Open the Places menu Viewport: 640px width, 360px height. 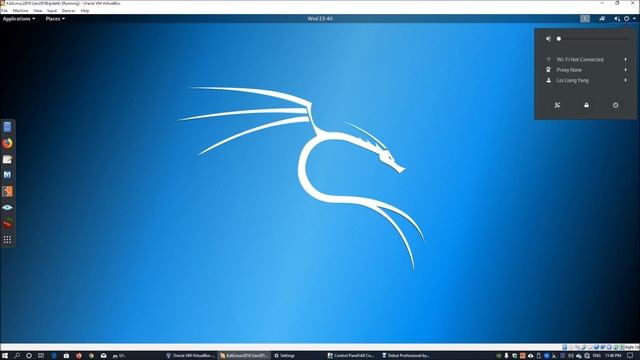(x=55, y=19)
